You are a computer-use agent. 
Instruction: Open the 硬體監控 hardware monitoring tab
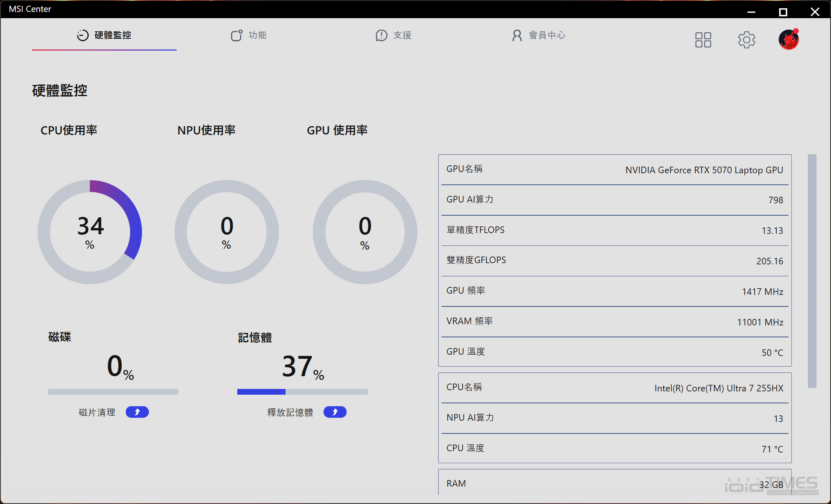(104, 35)
